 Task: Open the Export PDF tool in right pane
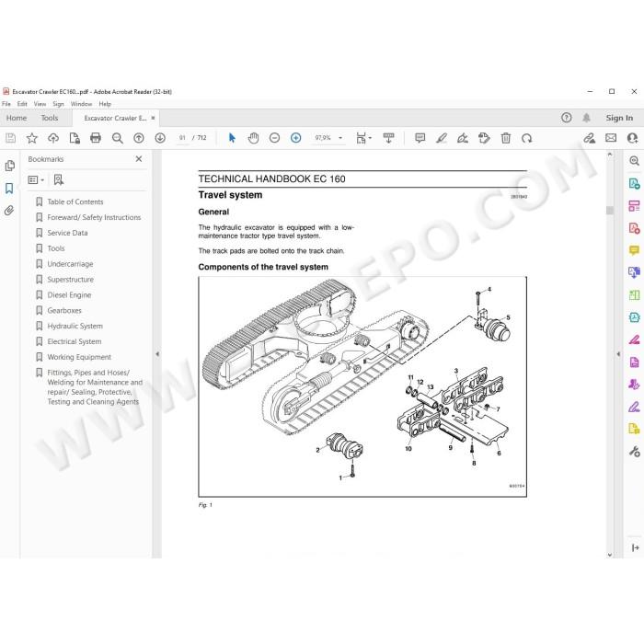pos(634,184)
